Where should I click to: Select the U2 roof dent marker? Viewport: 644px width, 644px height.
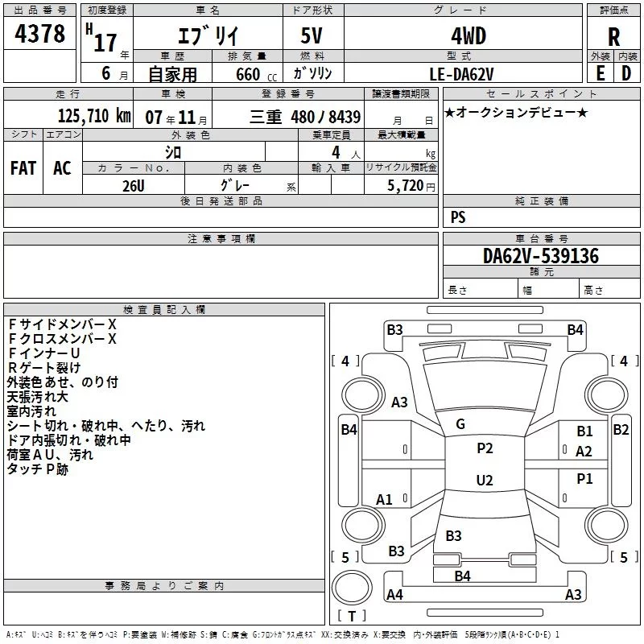coord(485,480)
